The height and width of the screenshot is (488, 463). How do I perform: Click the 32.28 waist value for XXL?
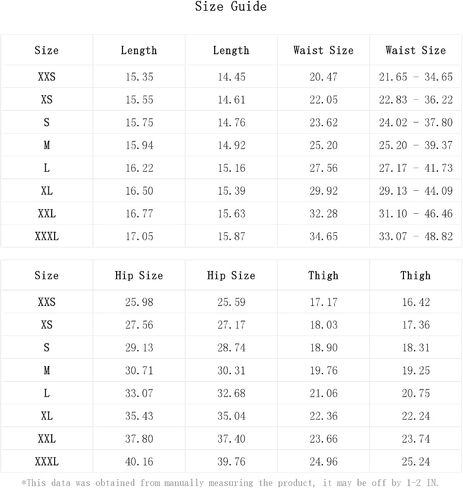(323, 214)
